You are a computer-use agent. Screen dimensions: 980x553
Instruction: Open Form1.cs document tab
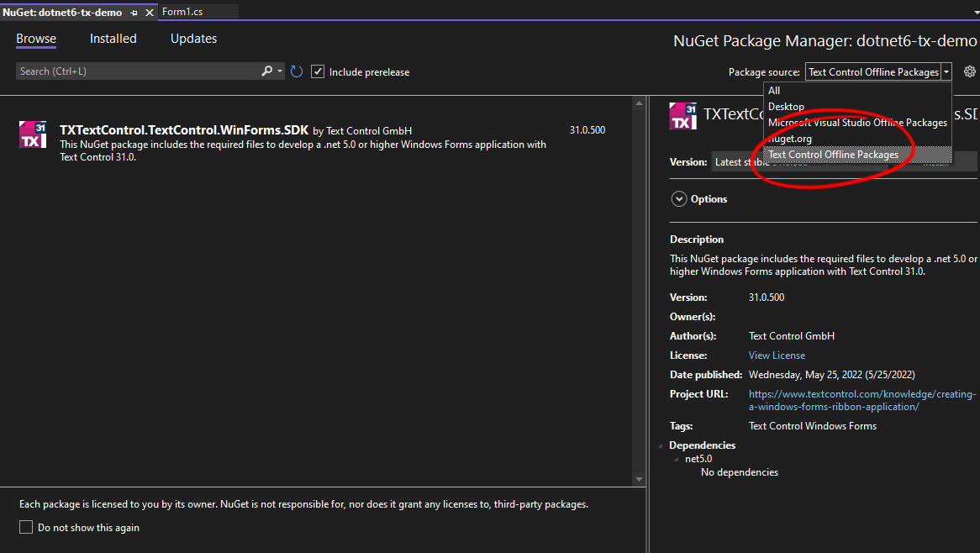click(x=182, y=12)
